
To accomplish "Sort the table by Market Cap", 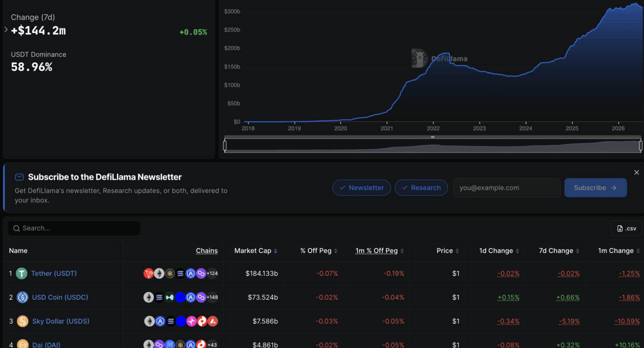I will [256, 251].
